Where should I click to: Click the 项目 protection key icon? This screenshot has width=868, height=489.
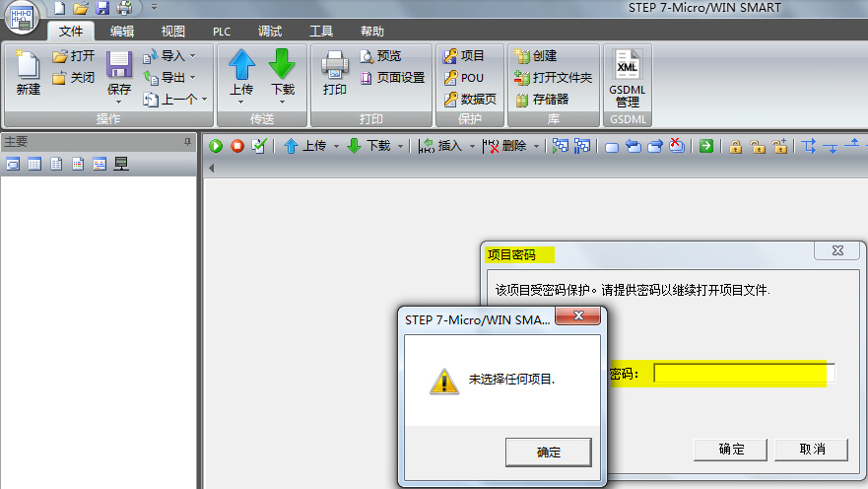pos(451,56)
